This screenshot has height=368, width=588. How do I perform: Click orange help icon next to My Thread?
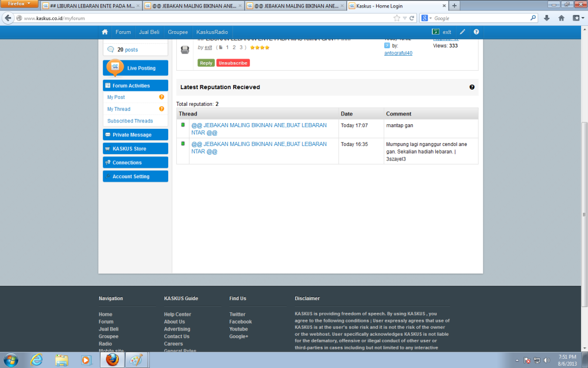click(162, 109)
